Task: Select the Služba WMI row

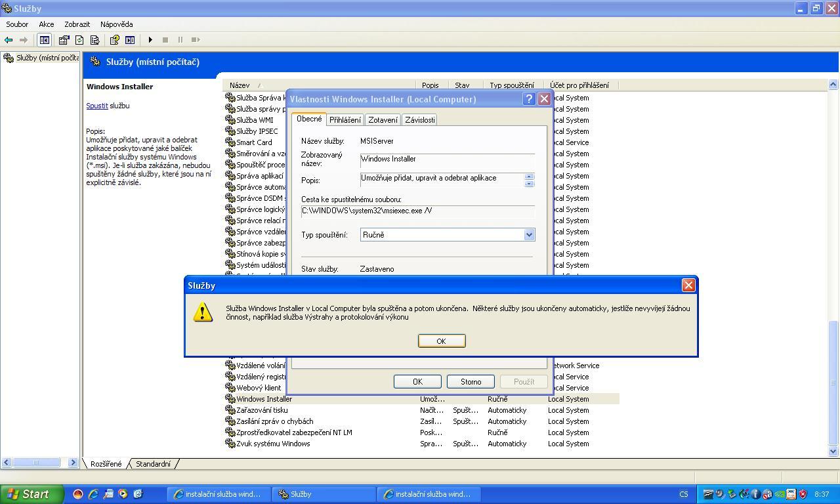Action: tap(255, 120)
